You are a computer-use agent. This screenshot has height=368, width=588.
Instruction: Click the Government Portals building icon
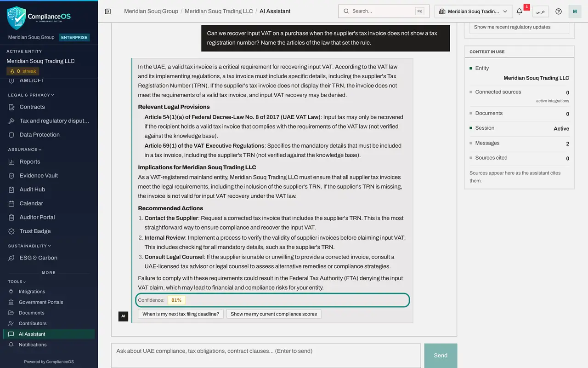pyautogui.click(x=11, y=302)
